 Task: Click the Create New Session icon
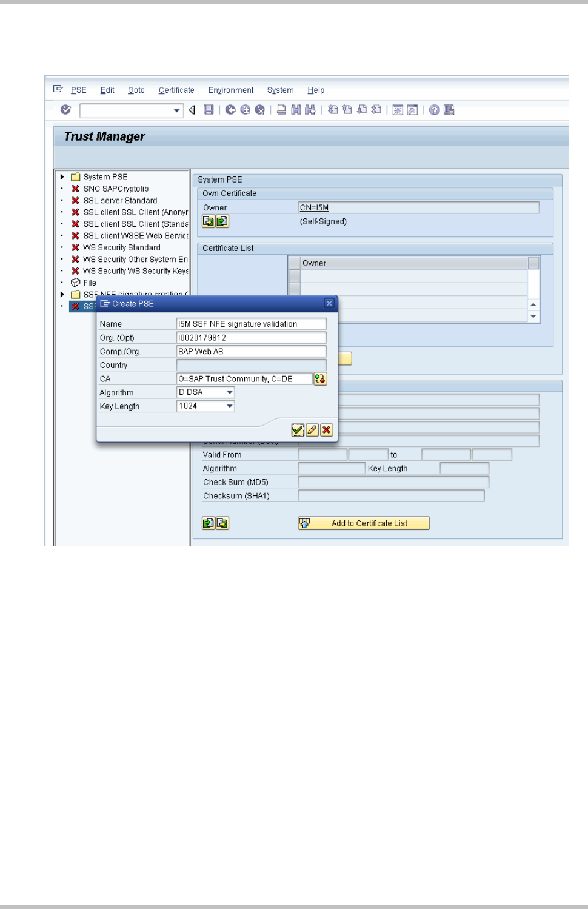tap(398, 110)
